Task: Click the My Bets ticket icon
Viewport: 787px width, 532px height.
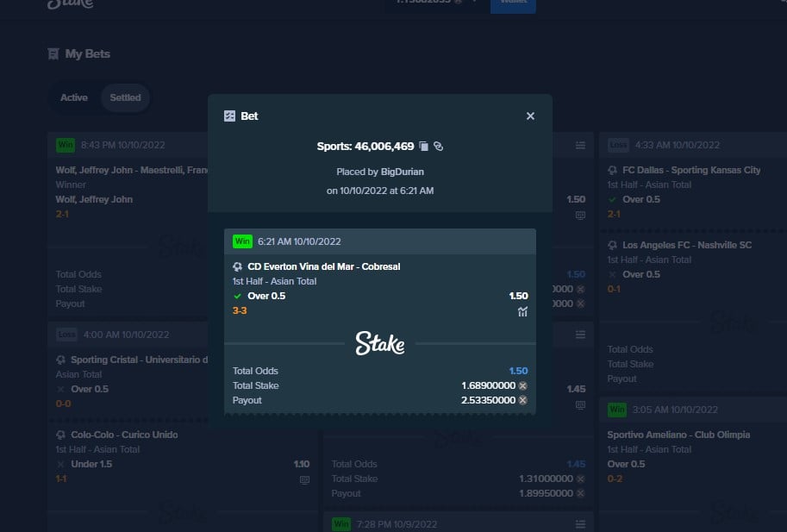Action: pos(53,53)
